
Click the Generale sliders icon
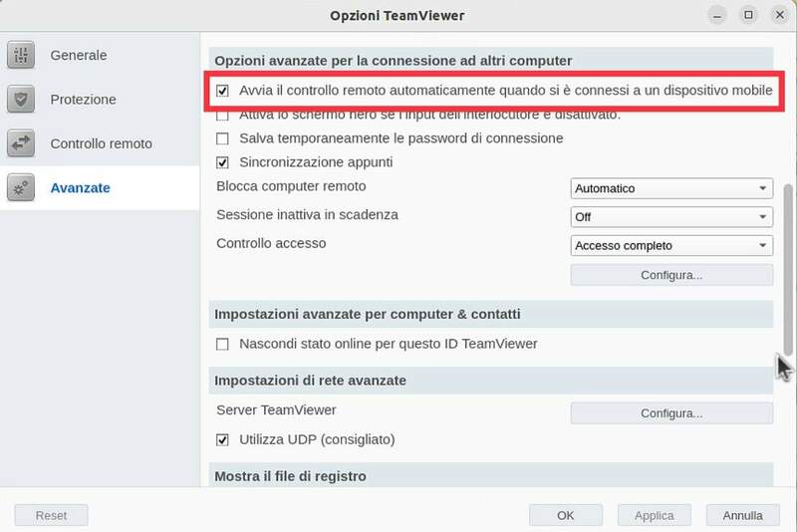22,56
